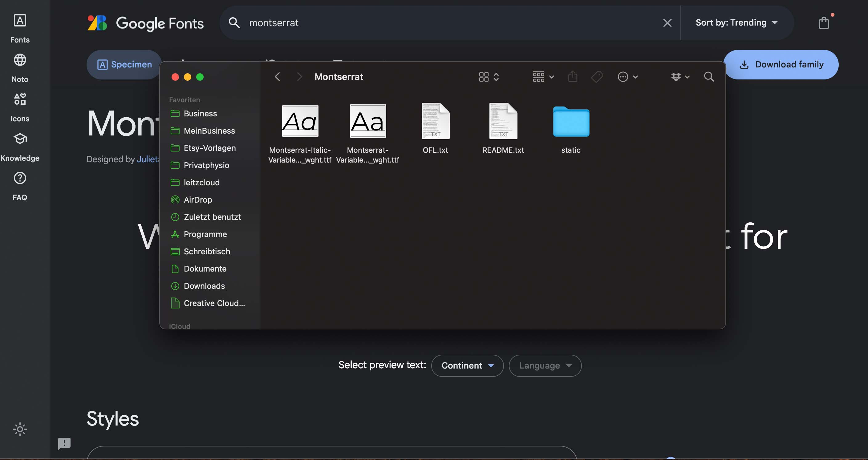Open Schreibtisch in Finder sidebar
This screenshot has height=460, width=868.
(209, 251)
